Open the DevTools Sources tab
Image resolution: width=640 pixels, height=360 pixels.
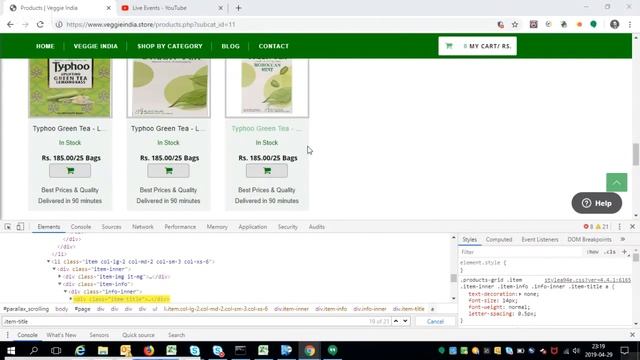tap(111, 227)
